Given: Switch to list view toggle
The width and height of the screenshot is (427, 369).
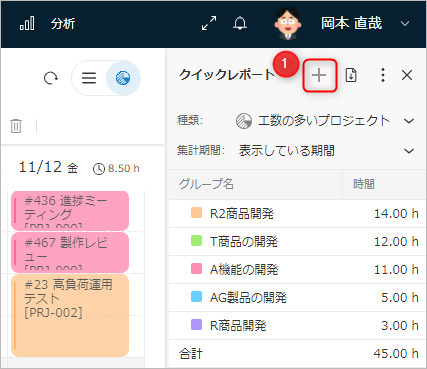Looking at the screenshot, I should [x=89, y=78].
